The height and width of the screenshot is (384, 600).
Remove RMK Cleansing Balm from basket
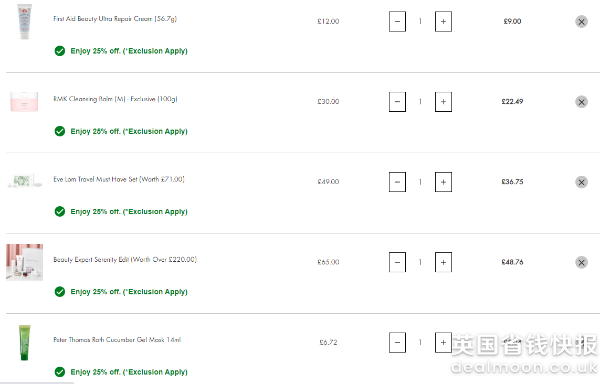click(x=581, y=102)
